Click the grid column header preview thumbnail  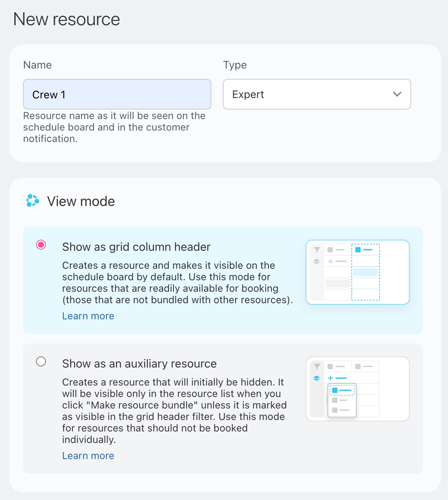[x=358, y=272]
